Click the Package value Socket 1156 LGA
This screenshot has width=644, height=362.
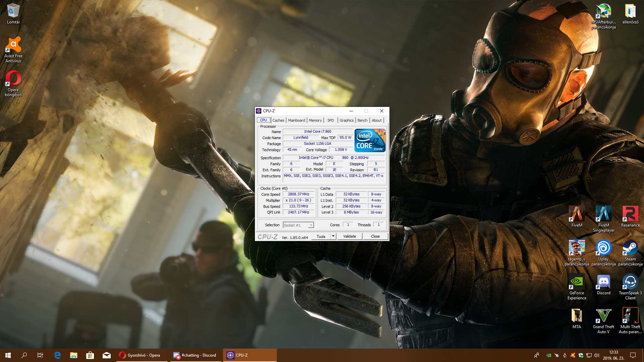[318, 143]
